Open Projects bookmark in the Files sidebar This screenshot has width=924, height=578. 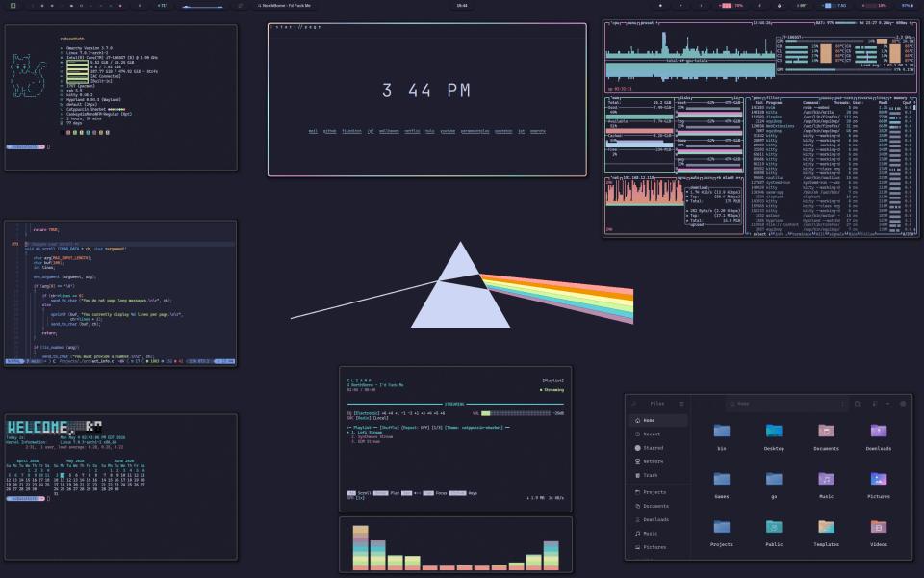click(x=657, y=492)
